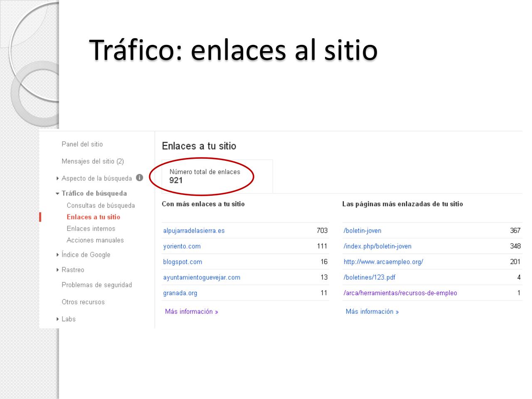
Task: Go to Acciones manuales
Action: (95, 240)
